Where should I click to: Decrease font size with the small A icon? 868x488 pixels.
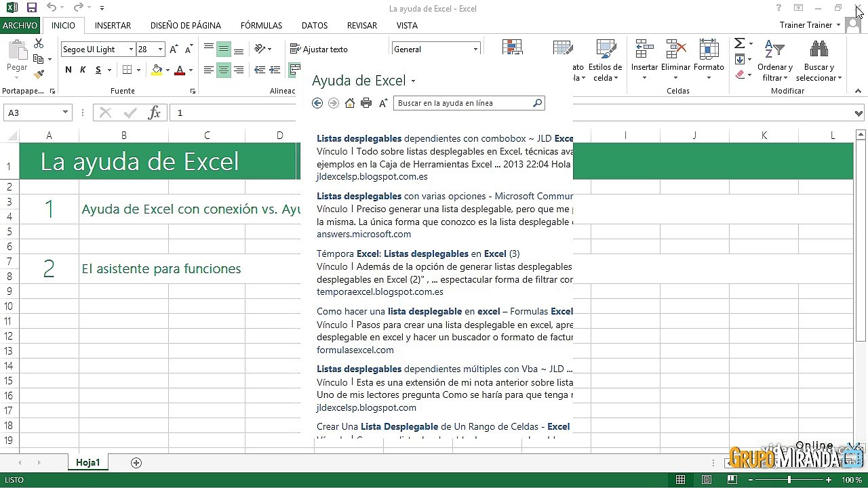[189, 49]
